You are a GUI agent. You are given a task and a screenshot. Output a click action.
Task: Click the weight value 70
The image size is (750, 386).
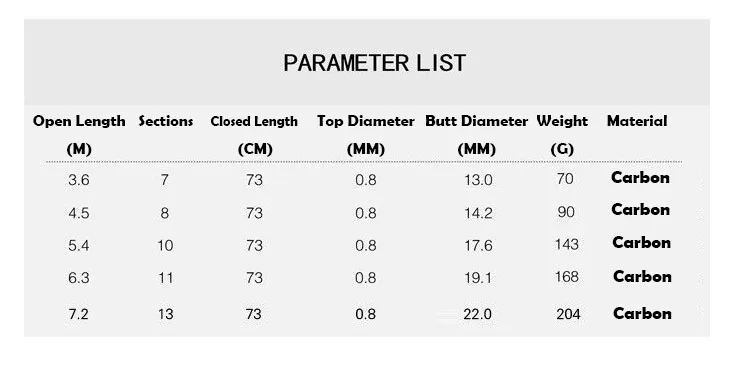(x=565, y=179)
